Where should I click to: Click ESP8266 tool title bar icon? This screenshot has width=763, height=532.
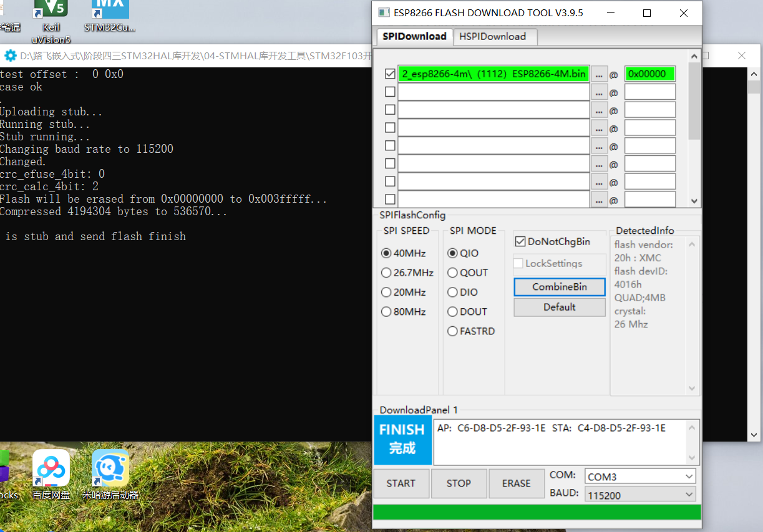click(383, 12)
